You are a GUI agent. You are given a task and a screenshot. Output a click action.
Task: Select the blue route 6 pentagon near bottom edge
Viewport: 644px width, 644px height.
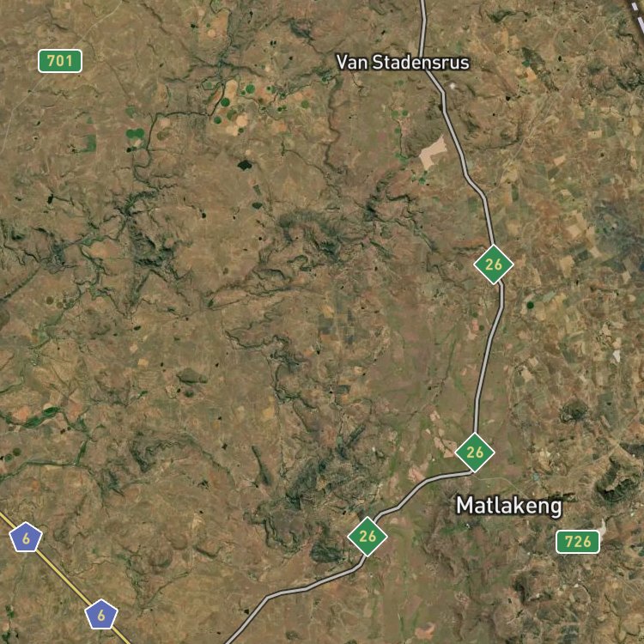[101, 615]
